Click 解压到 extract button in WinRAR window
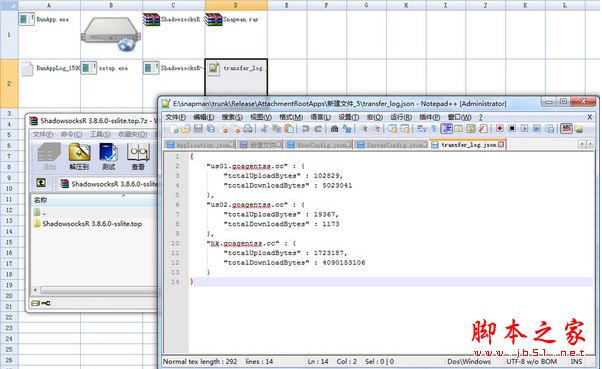 pos(79,156)
